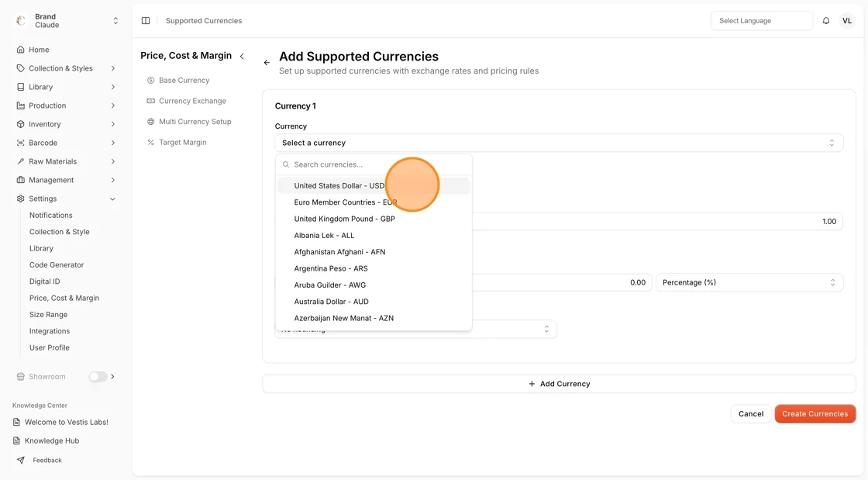The height and width of the screenshot is (480, 868).
Task: Open the VL user avatar
Action: point(847,20)
